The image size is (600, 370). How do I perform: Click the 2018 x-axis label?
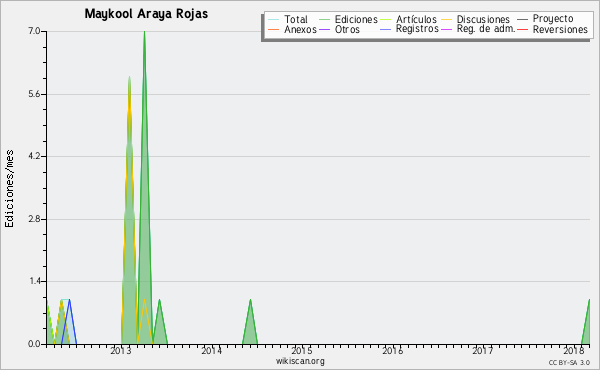click(573, 350)
